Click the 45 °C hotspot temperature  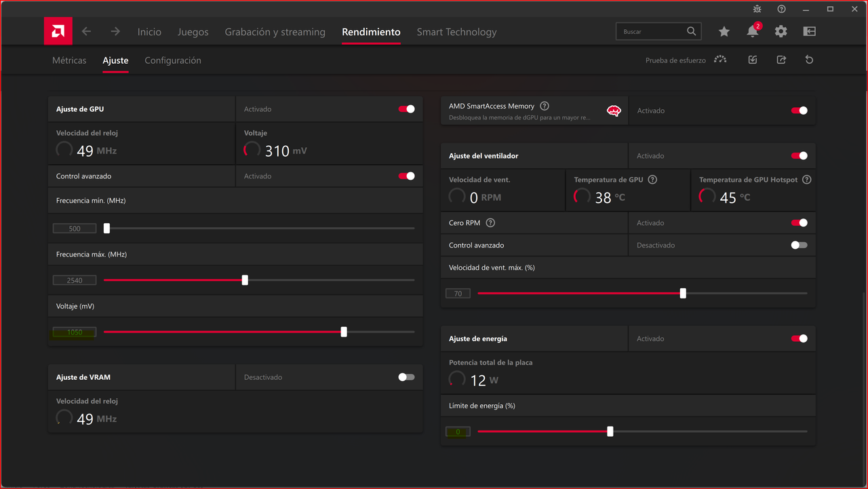pyautogui.click(x=726, y=197)
